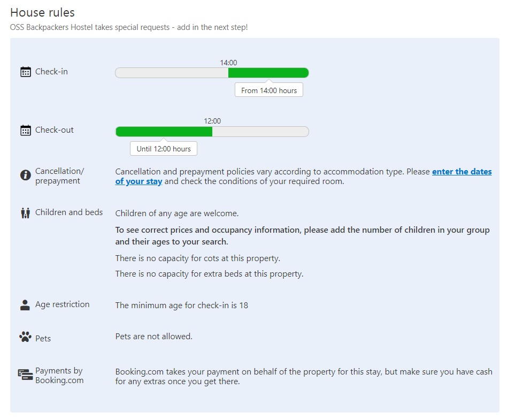Screen dimensions: 508x420
Task: Click the green check-in time bar
Action: click(x=268, y=73)
